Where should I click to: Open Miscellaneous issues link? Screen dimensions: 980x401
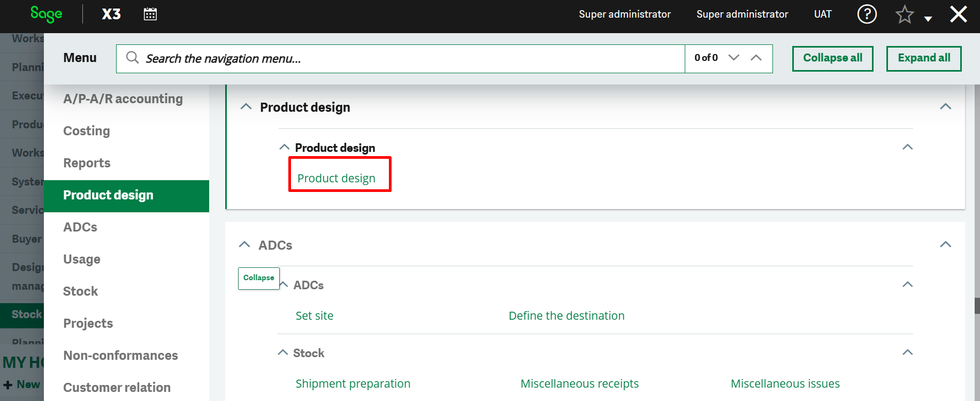point(785,383)
